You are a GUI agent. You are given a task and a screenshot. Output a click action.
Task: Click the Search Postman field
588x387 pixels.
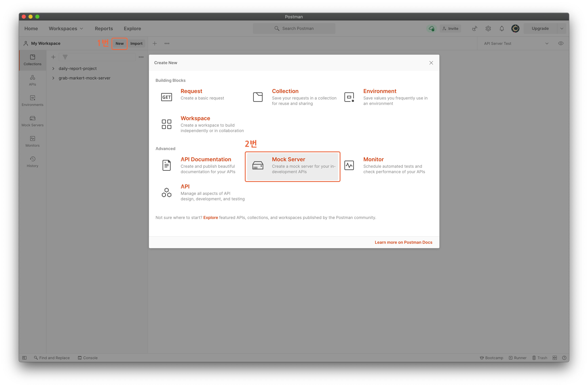pyautogui.click(x=294, y=28)
